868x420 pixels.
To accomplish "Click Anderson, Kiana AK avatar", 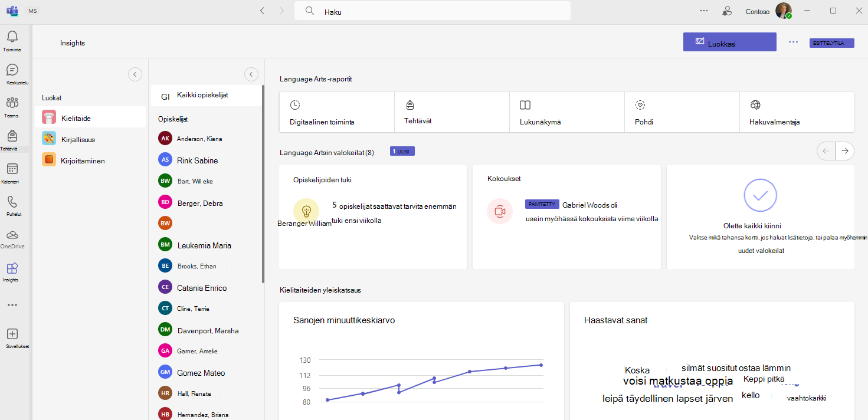I will pos(165,139).
